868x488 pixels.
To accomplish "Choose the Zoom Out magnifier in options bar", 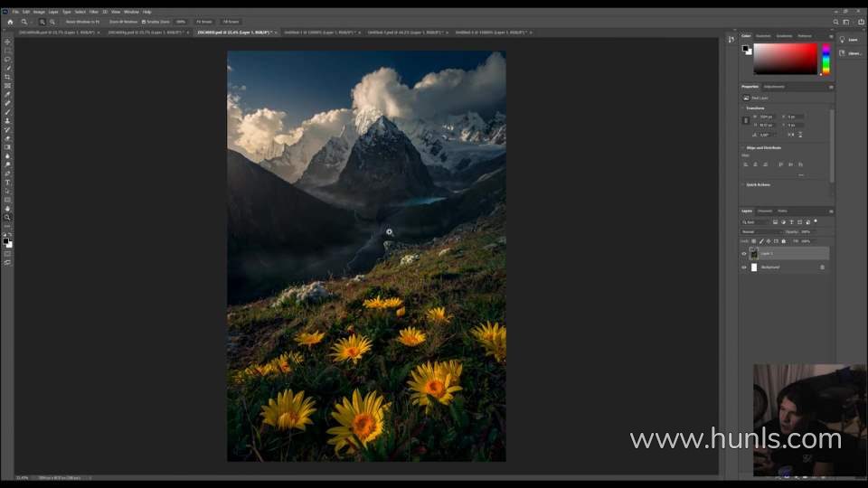I will coord(52,22).
